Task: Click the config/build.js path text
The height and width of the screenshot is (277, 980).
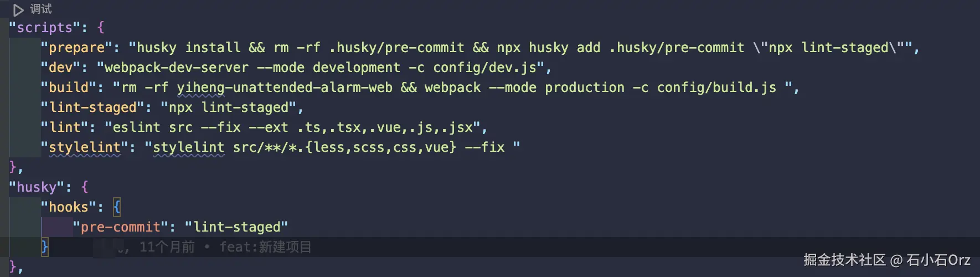Action: tap(716, 88)
